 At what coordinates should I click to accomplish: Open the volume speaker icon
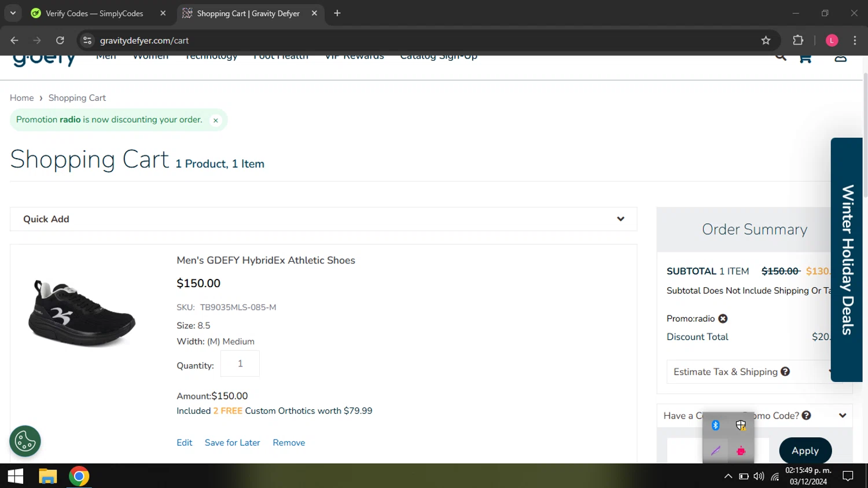tap(759, 476)
